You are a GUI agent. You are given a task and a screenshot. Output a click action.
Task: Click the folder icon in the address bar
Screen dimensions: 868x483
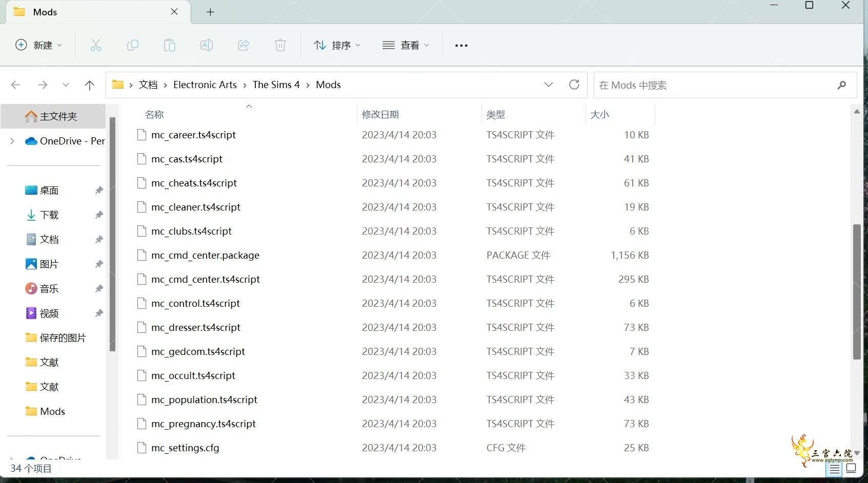click(118, 85)
